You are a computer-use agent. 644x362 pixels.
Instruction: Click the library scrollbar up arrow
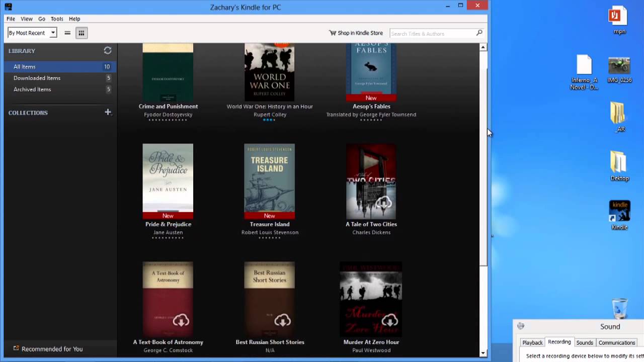coord(483,47)
